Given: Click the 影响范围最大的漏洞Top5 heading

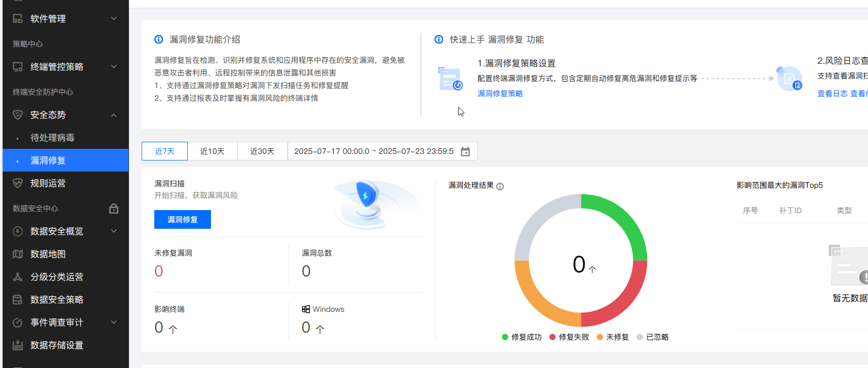Looking at the screenshot, I should [x=779, y=185].
